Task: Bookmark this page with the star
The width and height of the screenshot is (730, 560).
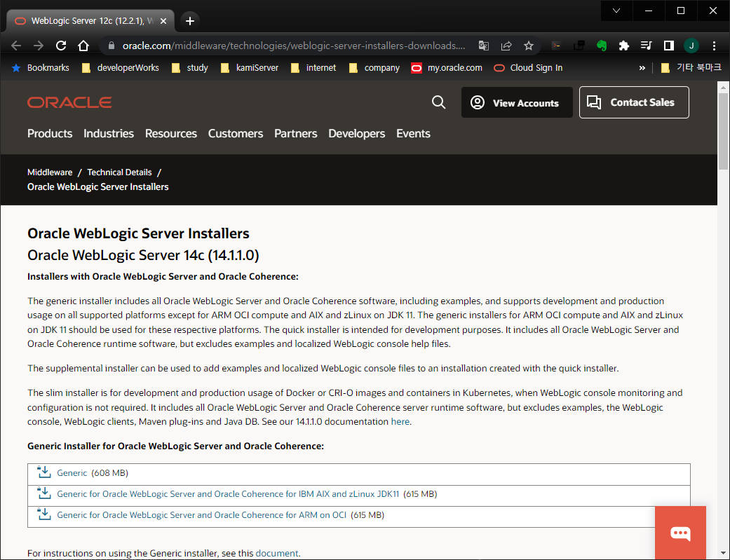Action: tap(529, 46)
